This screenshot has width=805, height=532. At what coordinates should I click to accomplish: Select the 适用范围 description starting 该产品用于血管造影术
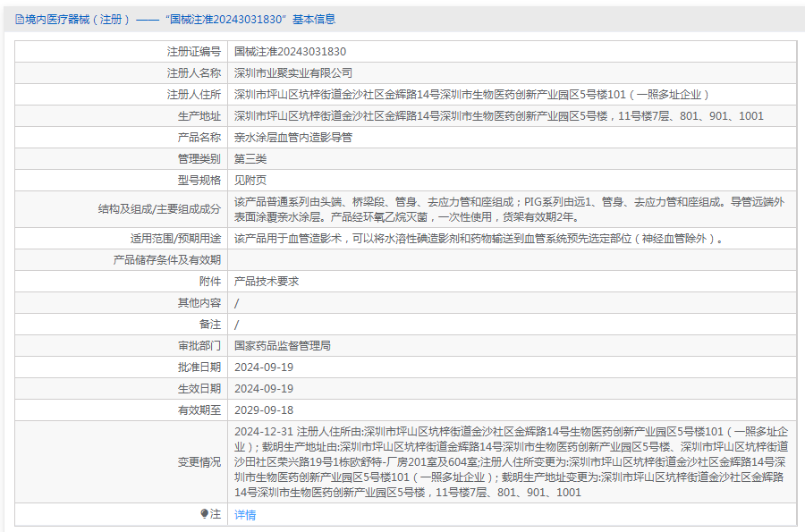[x=479, y=239]
